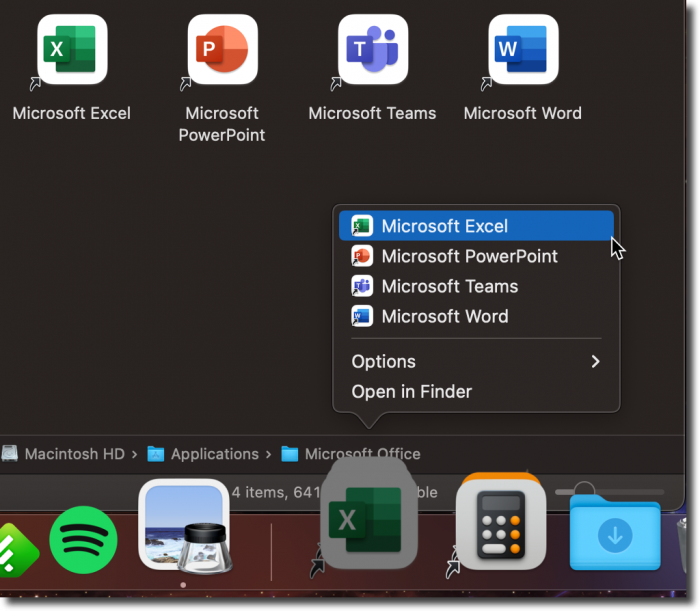
Task: Click the small Teams icon in popup menu
Action: (x=362, y=286)
